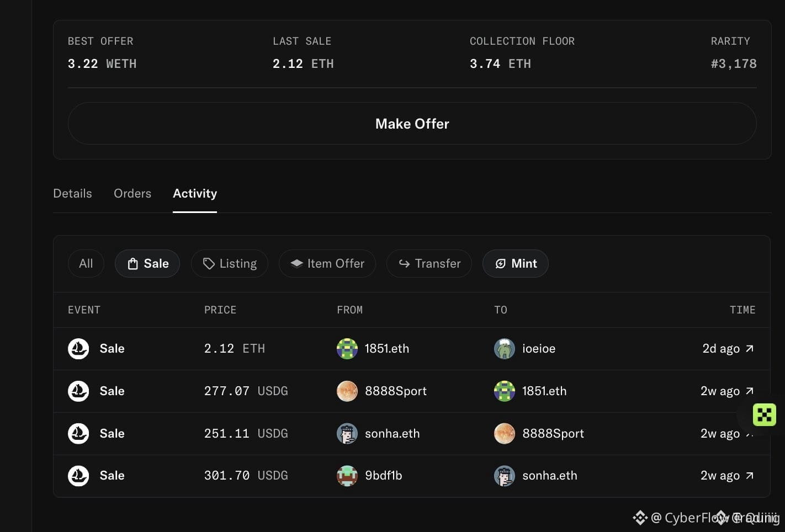Open seller sonha.eth profile link
785x532 pixels.
[x=392, y=434]
